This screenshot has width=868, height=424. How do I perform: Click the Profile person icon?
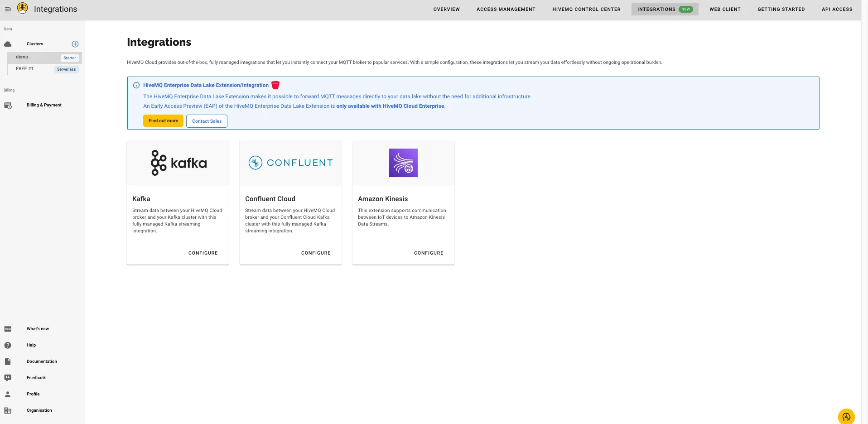point(8,394)
